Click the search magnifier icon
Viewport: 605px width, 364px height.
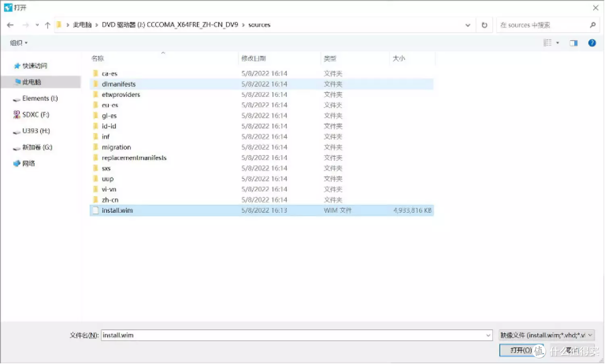coord(593,25)
